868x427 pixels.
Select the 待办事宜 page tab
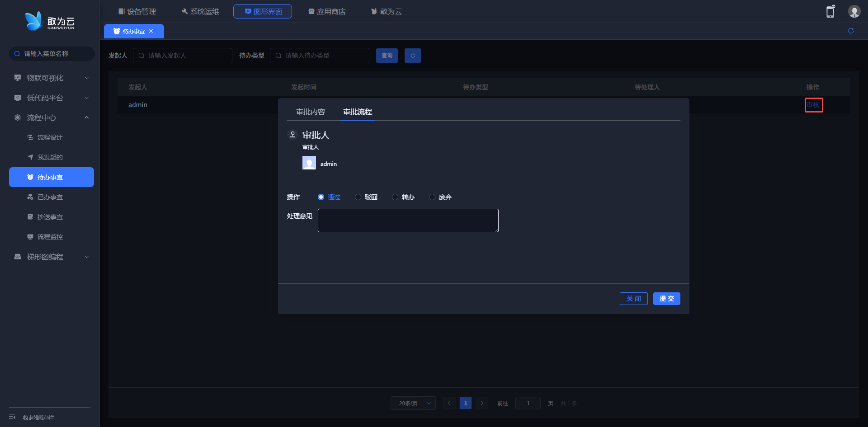click(x=134, y=31)
